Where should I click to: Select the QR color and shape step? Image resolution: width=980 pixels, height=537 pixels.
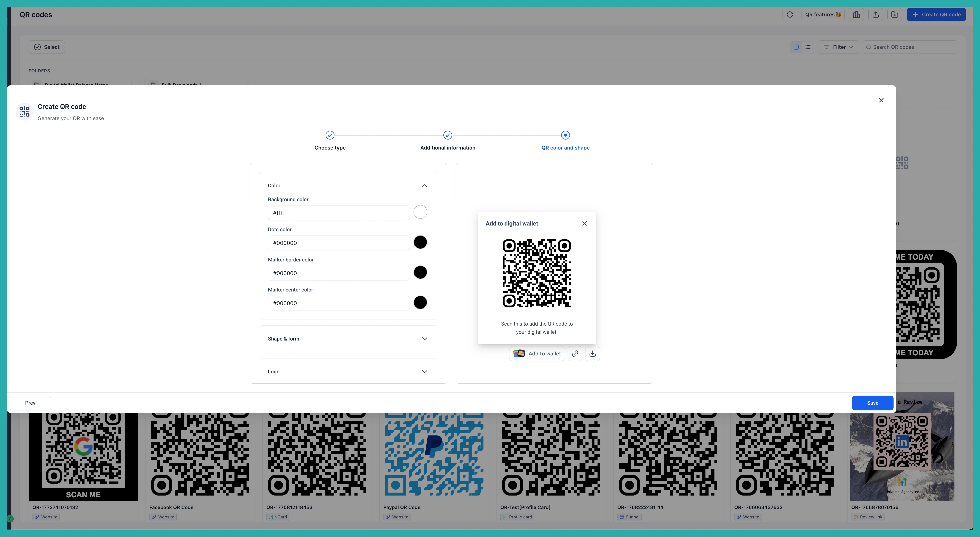point(565,141)
